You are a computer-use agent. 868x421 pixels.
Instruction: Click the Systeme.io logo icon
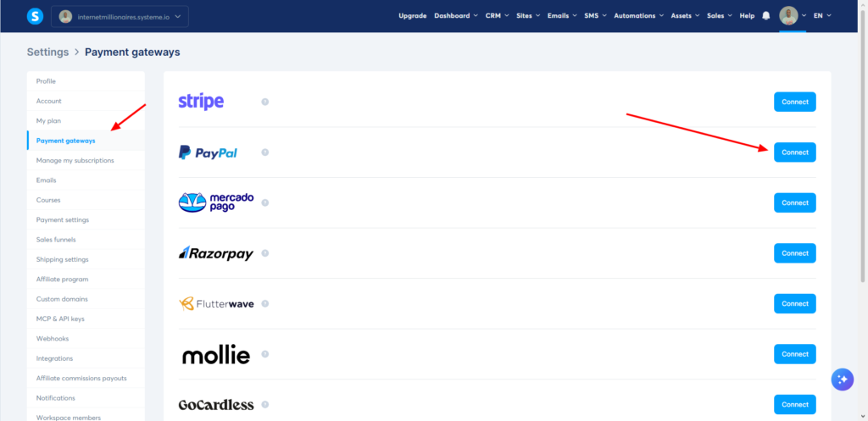click(x=35, y=16)
